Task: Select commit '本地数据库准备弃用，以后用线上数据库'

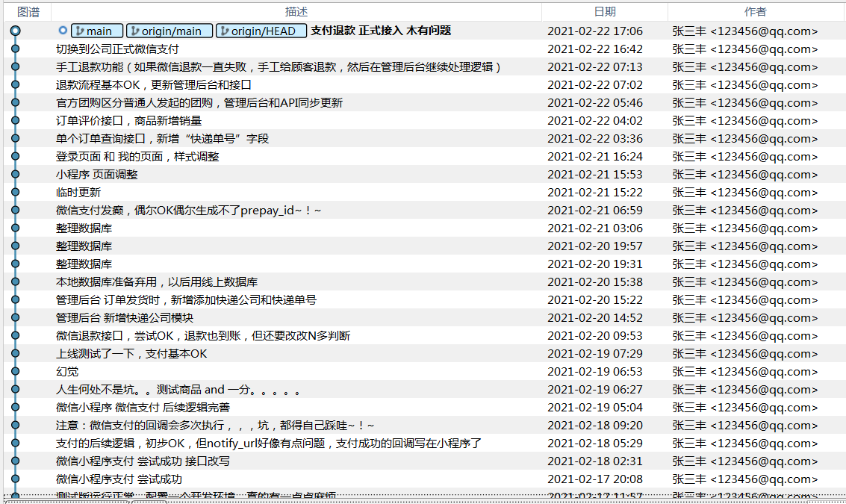Action: (x=157, y=282)
